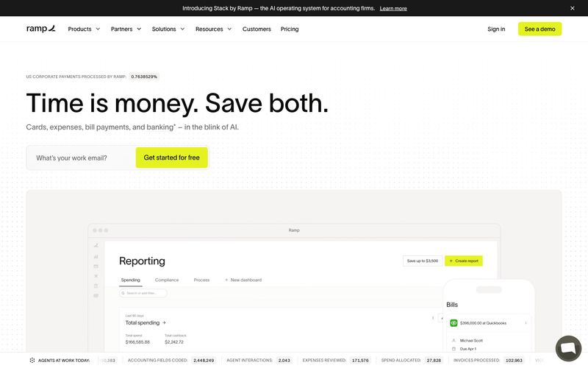Open the Solutions dropdown

pos(168,29)
